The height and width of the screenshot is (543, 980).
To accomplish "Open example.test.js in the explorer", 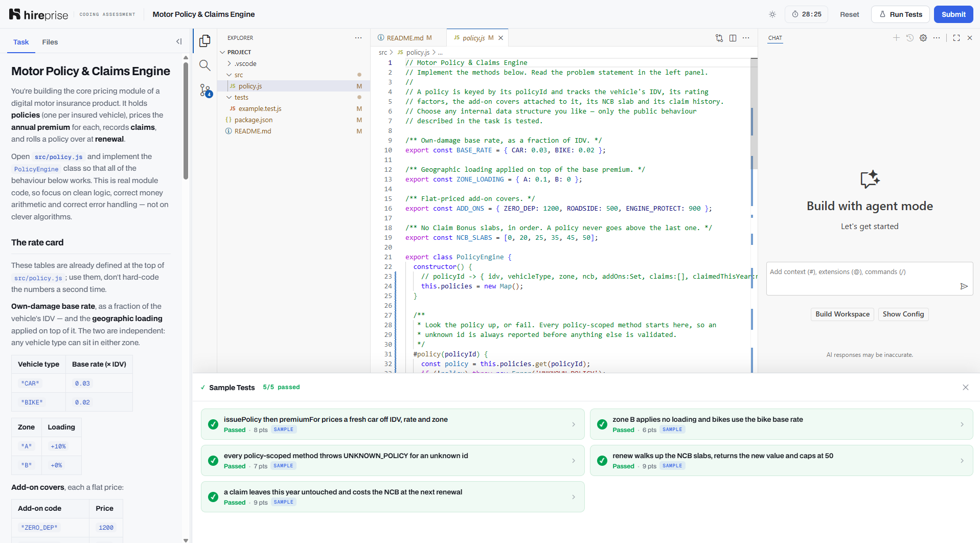I will pyautogui.click(x=260, y=108).
